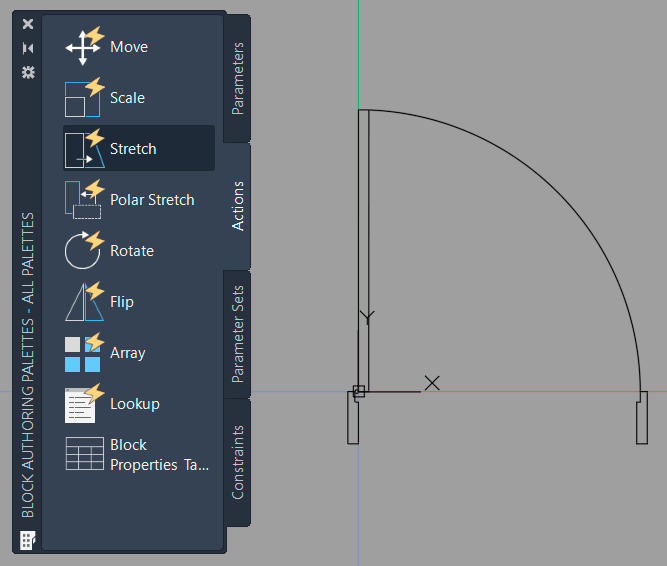Click the X marker near the door base

(x=432, y=382)
